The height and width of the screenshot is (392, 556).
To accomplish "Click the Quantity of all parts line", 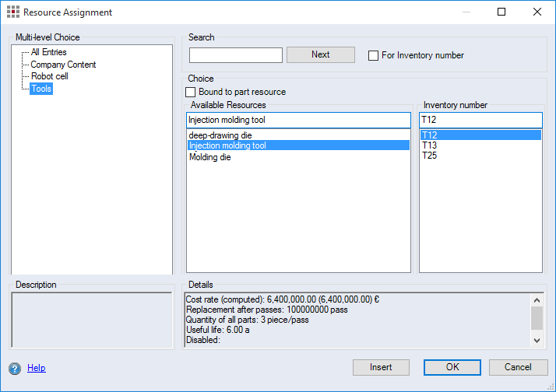I will (x=247, y=320).
